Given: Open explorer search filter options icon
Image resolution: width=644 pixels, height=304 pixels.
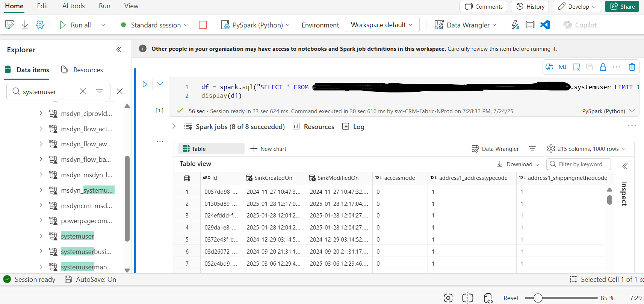Looking at the screenshot, I should click(100, 91).
